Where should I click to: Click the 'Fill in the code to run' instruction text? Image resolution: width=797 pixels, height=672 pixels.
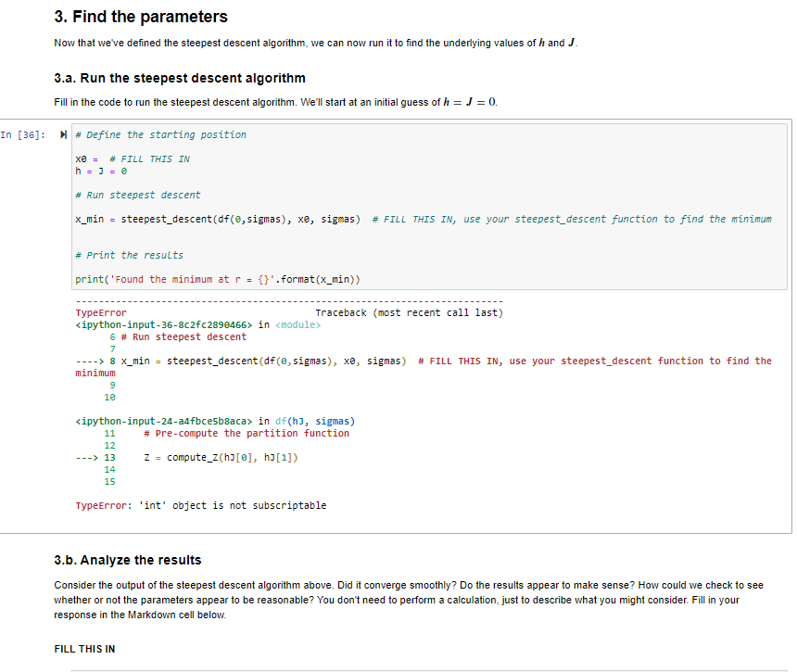pyautogui.click(x=275, y=102)
